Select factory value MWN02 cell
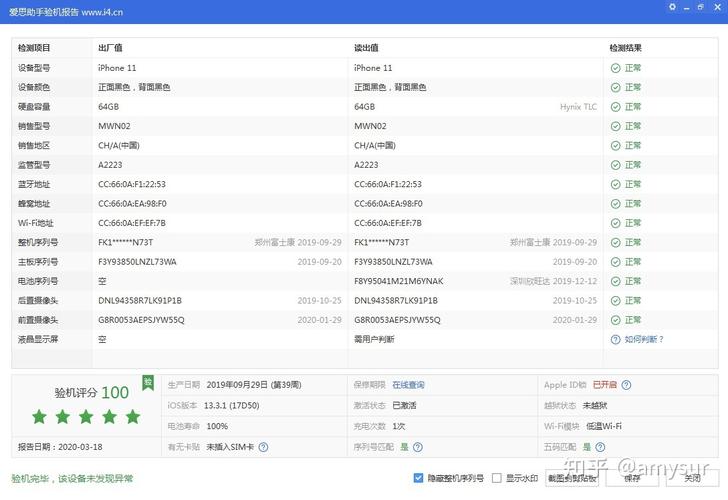 click(x=114, y=126)
